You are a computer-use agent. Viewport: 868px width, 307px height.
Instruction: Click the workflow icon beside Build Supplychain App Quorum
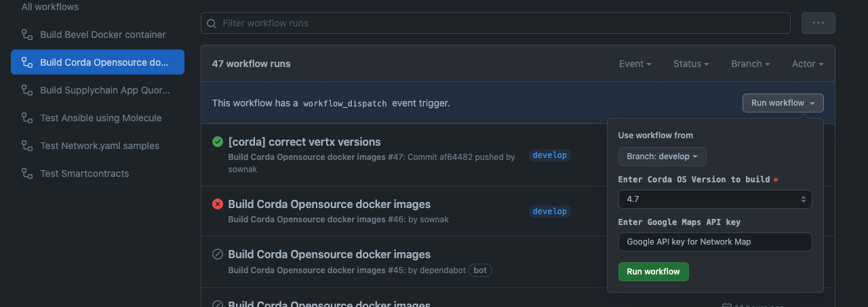coord(27,90)
